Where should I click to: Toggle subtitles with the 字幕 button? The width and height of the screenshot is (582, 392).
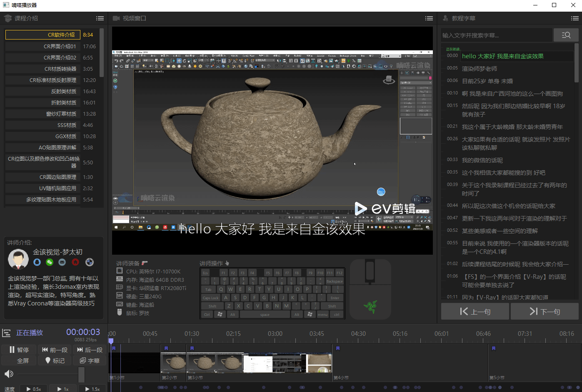pyautogui.click(x=90, y=361)
